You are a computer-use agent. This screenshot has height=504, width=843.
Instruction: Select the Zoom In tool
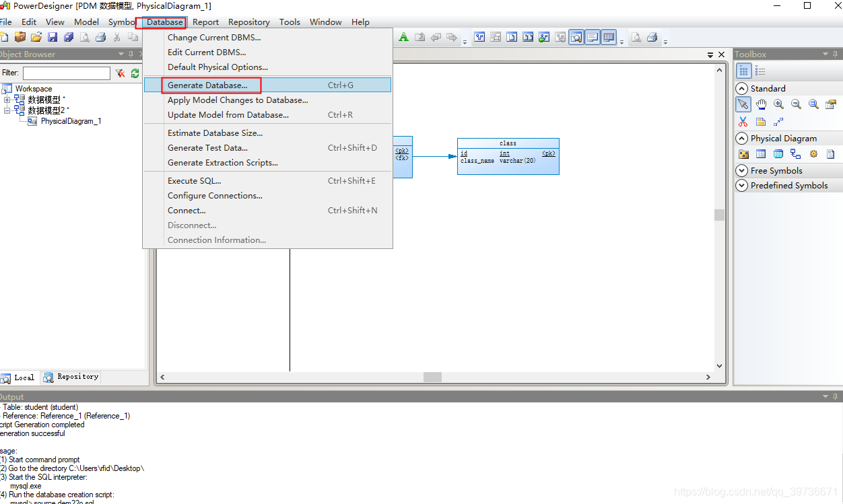778,104
